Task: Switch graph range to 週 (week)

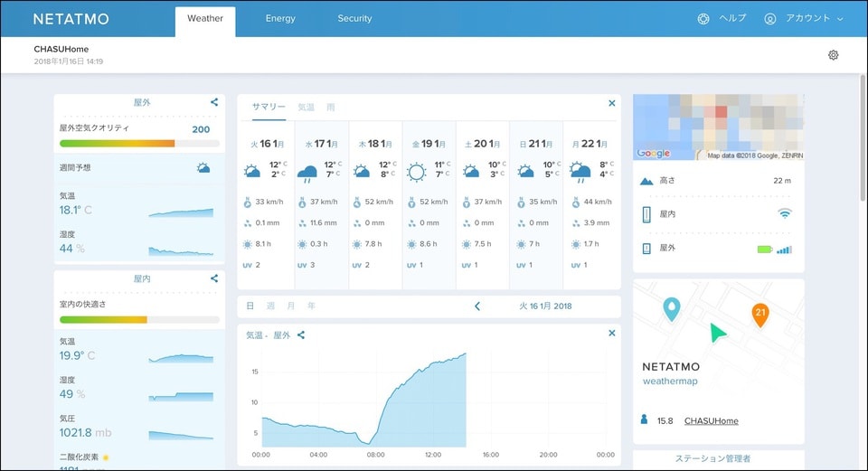Action: [270, 306]
